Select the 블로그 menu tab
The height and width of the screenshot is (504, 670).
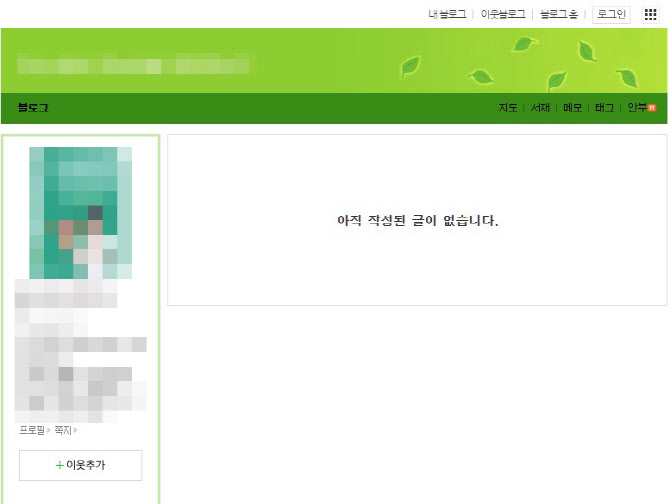pos(33,108)
